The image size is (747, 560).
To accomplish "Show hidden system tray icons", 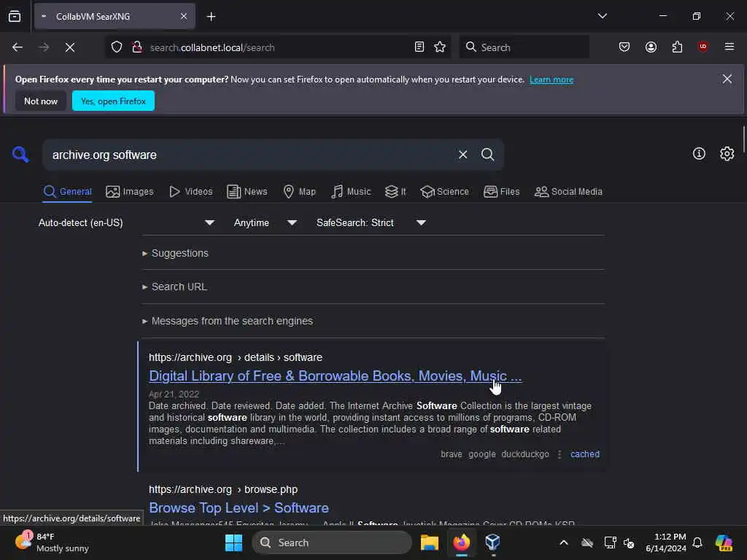I will 564,542.
